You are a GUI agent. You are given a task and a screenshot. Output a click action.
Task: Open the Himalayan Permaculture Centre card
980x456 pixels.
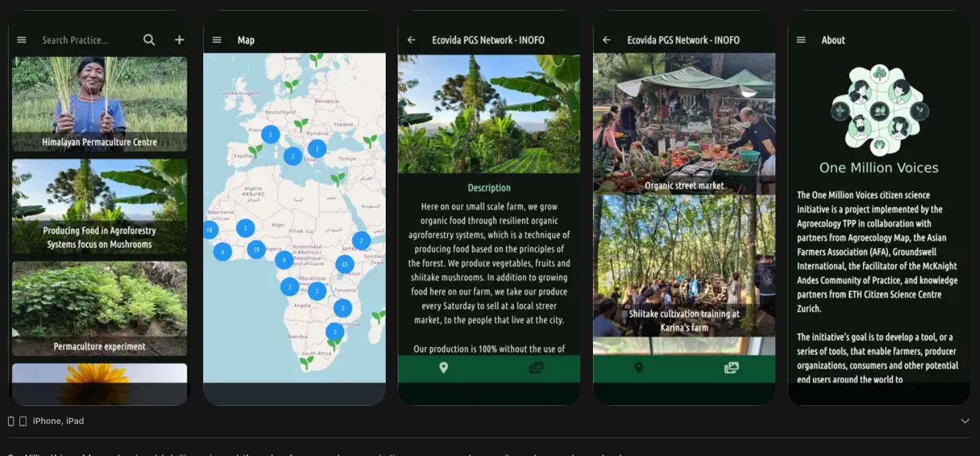point(100,104)
